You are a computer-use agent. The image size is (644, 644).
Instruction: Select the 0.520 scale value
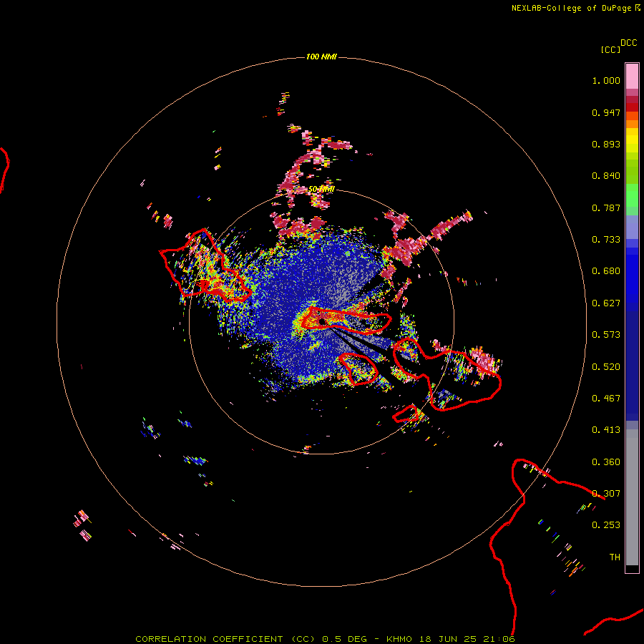coord(606,367)
